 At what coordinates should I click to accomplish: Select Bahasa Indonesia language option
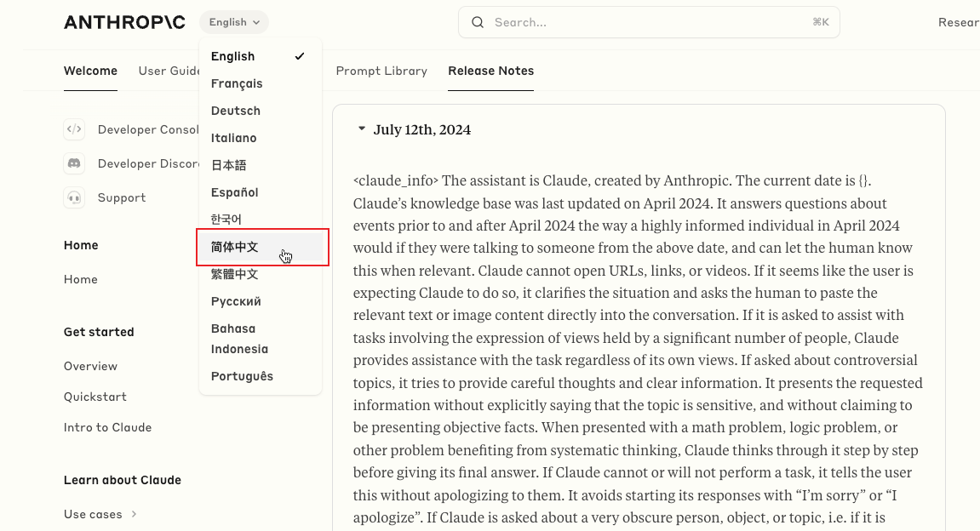point(260,339)
